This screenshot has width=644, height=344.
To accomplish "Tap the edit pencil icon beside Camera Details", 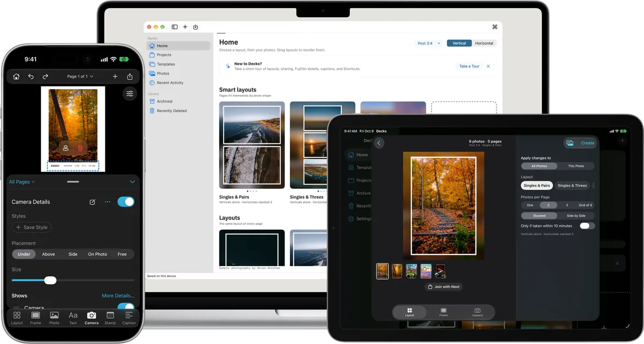I will click(x=92, y=202).
